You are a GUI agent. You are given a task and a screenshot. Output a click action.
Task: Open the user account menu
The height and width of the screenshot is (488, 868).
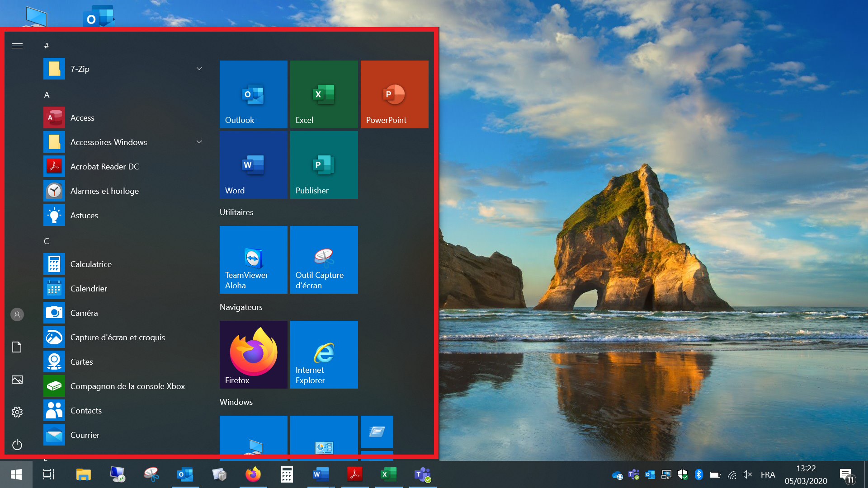point(17,314)
